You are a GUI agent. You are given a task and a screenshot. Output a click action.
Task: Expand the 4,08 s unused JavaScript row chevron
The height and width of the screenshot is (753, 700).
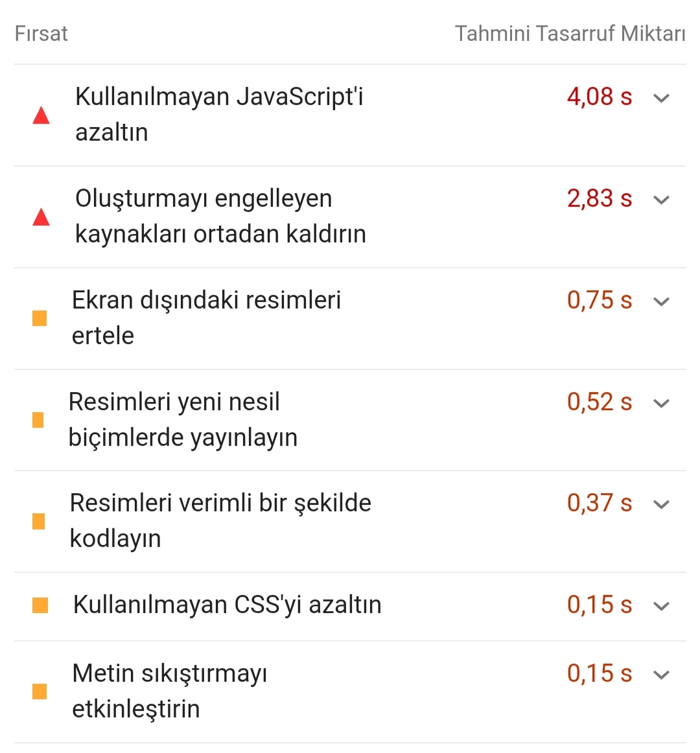click(x=662, y=98)
